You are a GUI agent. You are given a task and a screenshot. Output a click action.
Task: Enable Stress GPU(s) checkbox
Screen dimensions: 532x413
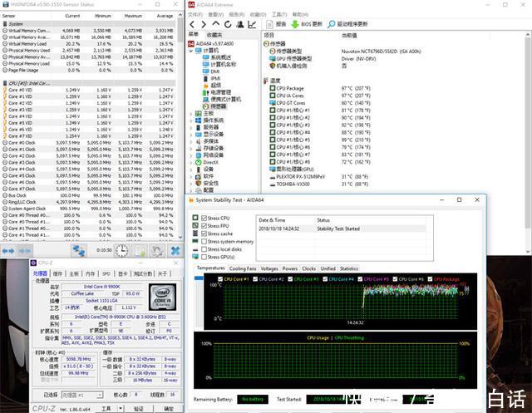(x=204, y=257)
